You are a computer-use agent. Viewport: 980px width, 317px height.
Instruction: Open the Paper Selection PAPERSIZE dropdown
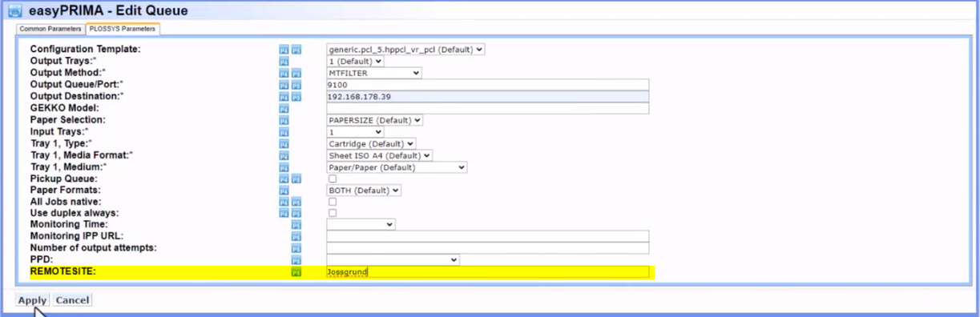[x=375, y=120]
